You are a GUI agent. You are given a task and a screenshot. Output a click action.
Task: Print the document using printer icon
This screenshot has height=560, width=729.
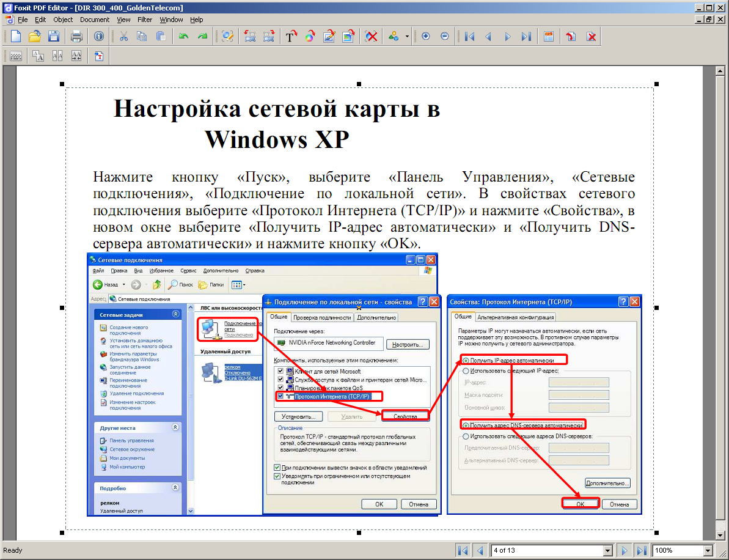coord(76,36)
